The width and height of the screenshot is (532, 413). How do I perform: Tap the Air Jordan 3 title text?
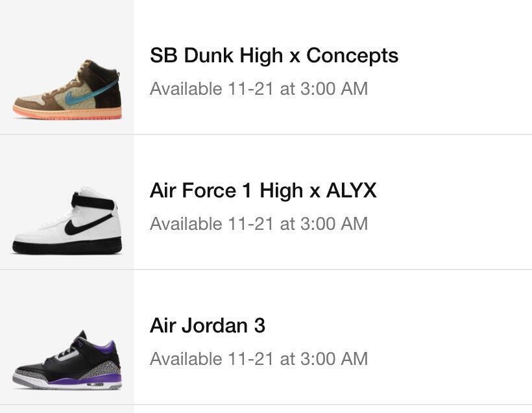coord(207,325)
